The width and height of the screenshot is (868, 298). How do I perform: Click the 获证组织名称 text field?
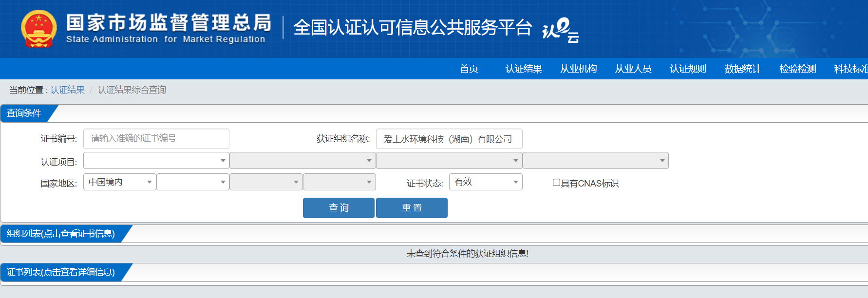pos(449,139)
